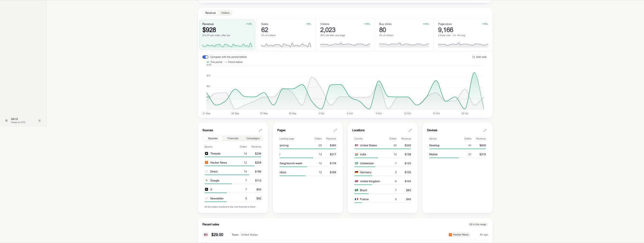Expand the Sources panel

[x=260, y=130]
